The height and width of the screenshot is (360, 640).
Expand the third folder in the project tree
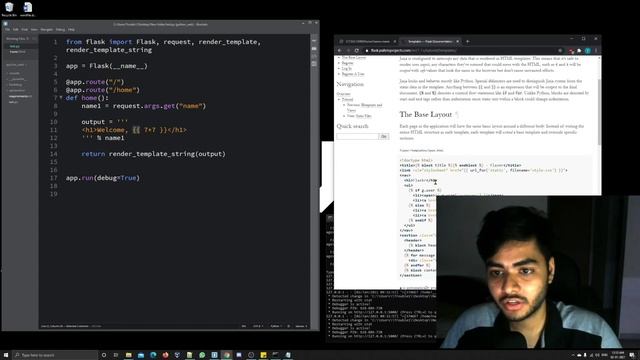15,85
